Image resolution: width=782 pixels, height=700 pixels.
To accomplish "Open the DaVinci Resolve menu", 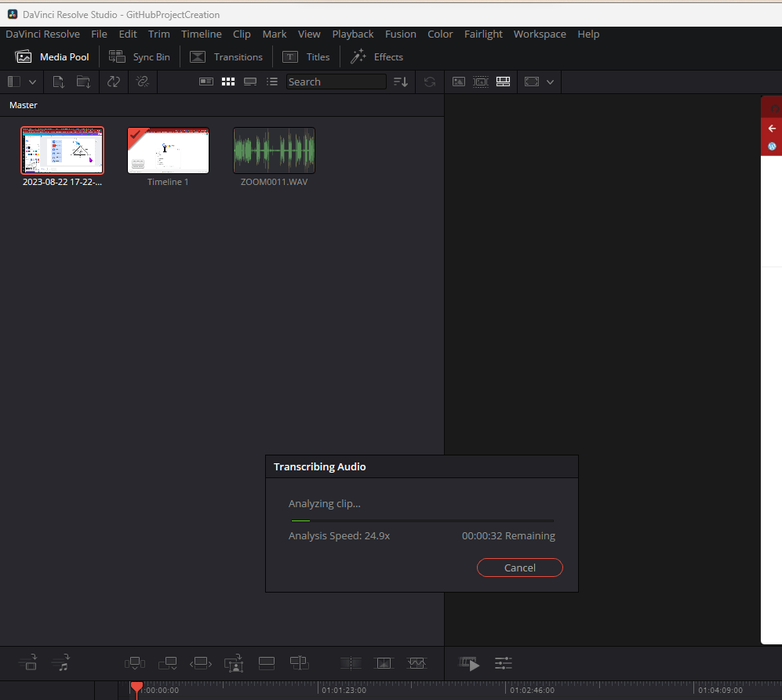I will tap(43, 34).
